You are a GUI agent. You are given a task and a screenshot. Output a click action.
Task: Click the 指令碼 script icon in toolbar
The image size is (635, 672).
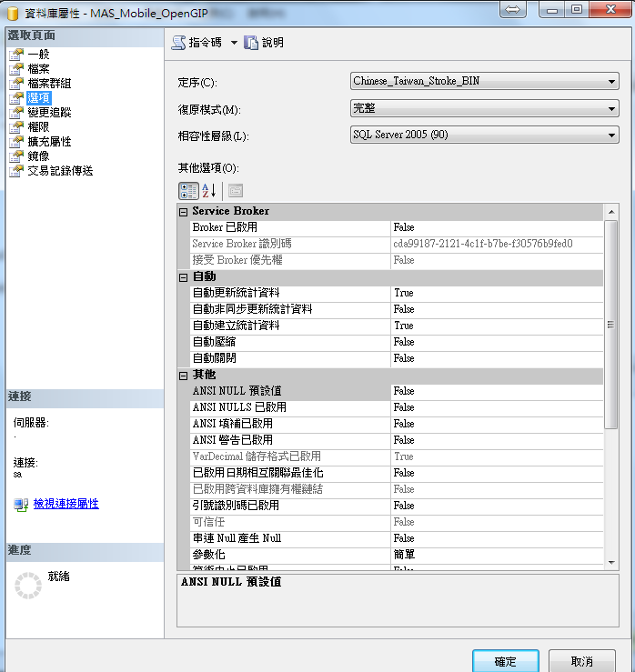tap(179, 43)
